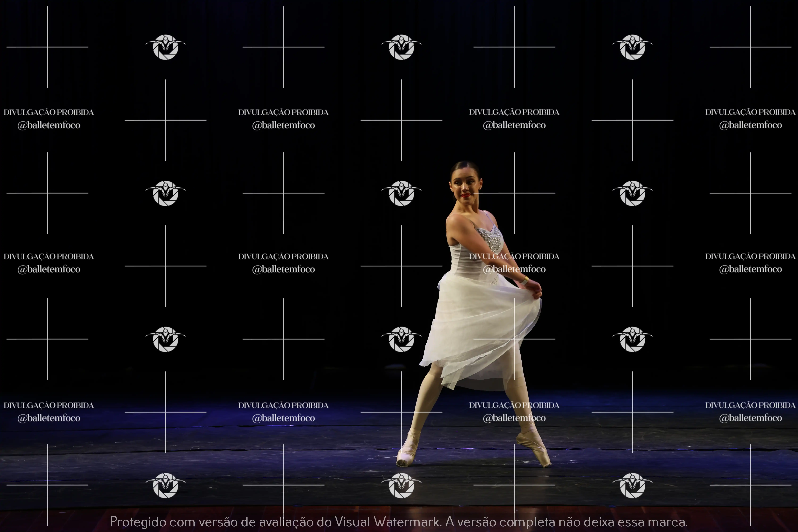Click the crosshair mark overlapping the skirt
The image size is (798, 532).
(514, 339)
